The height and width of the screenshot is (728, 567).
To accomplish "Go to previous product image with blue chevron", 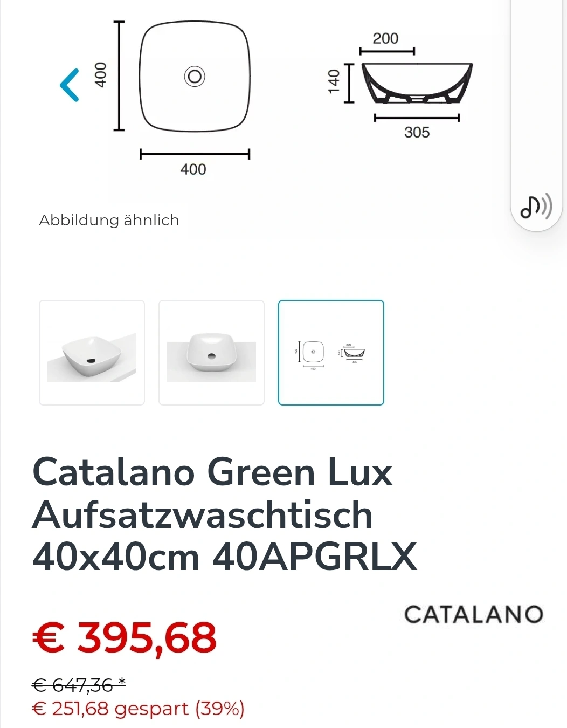I will 70,85.
